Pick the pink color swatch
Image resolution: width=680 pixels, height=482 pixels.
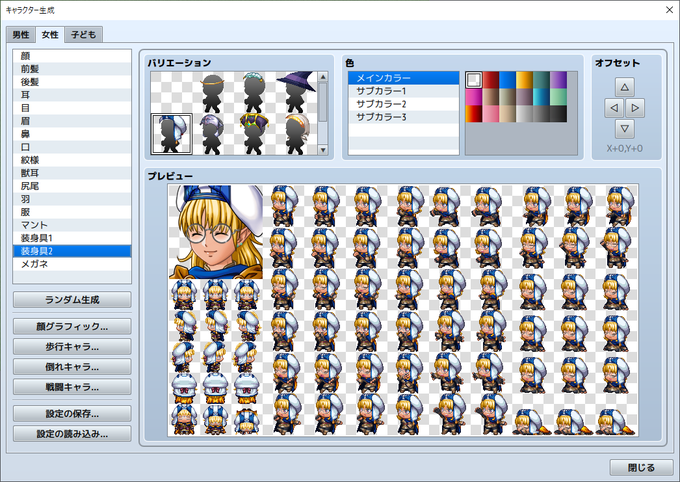click(491, 114)
